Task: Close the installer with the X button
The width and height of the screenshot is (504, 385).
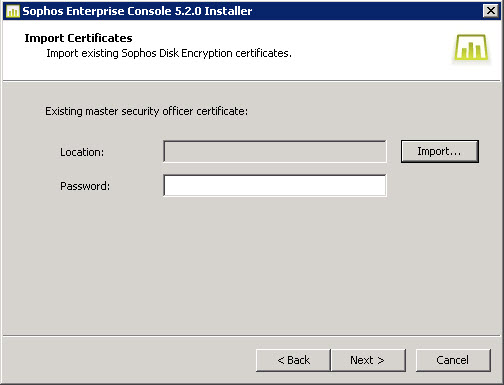Action: click(491, 11)
